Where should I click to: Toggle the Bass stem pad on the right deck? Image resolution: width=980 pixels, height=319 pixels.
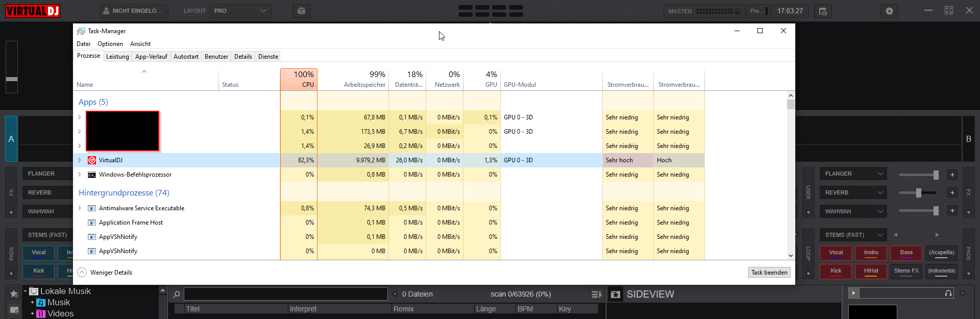click(x=906, y=253)
